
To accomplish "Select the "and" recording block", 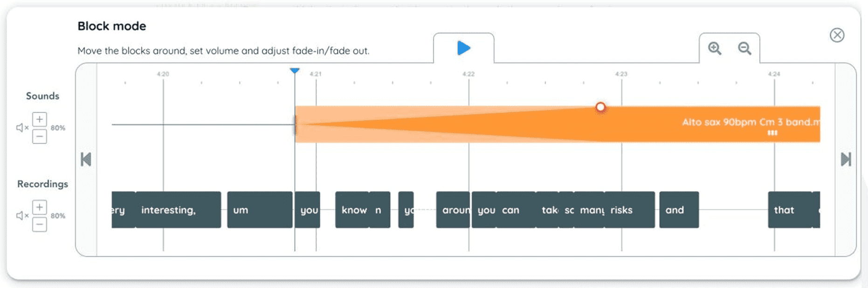I will (x=679, y=210).
